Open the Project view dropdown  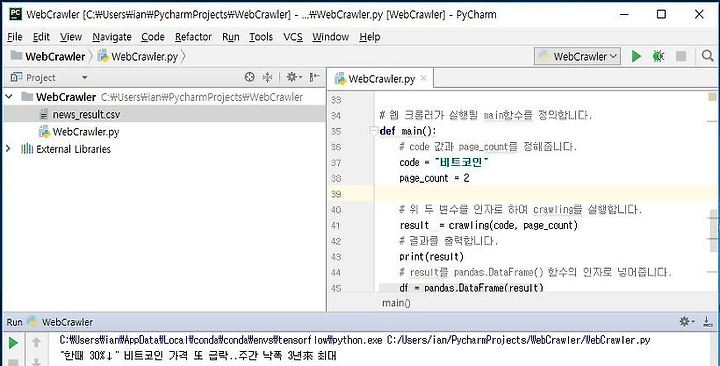[84, 78]
